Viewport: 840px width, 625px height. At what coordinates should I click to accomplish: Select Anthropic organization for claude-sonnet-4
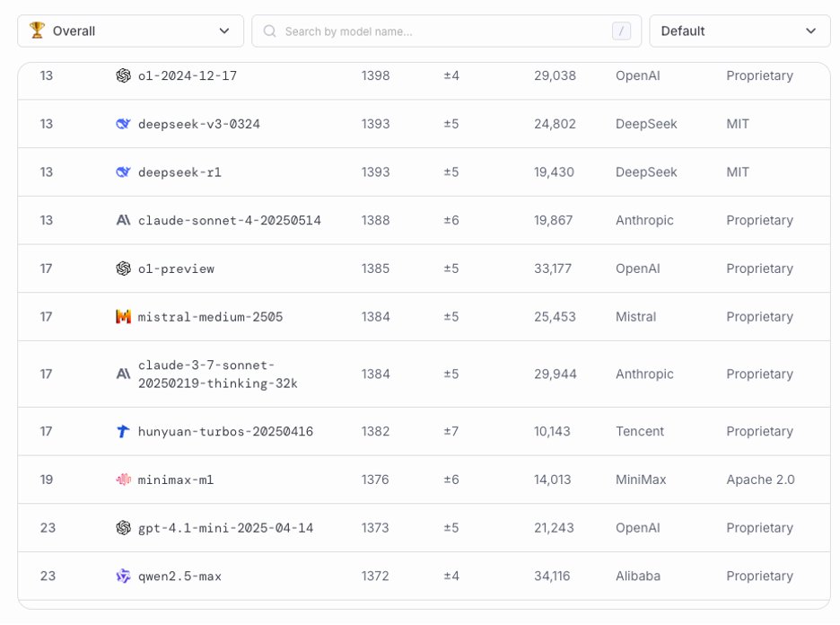pos(644,220)
